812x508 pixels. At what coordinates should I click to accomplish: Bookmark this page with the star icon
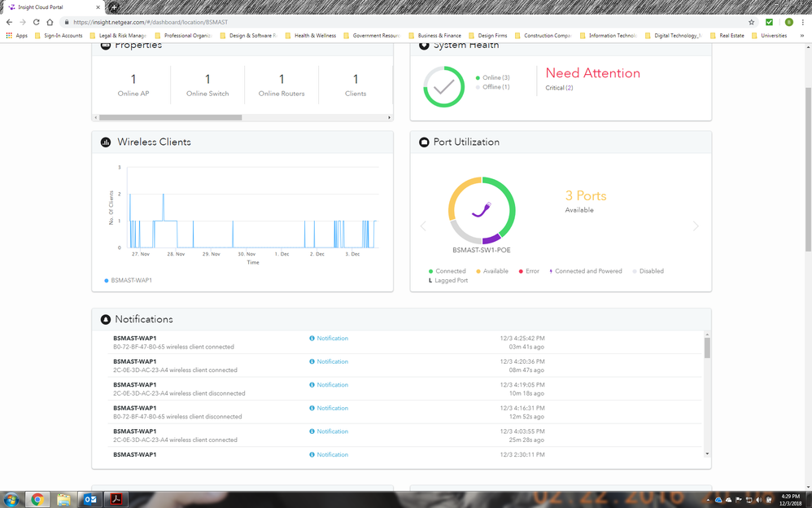coord(752,22)
